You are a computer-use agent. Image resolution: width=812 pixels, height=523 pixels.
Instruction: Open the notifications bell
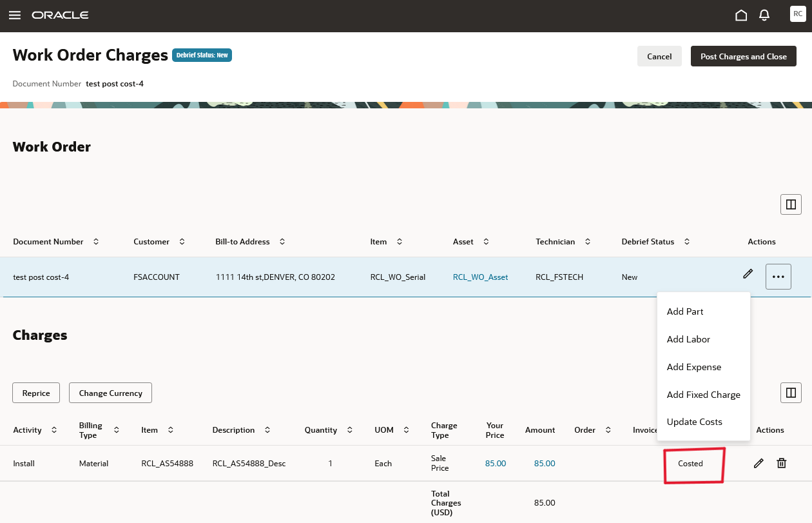764,14
